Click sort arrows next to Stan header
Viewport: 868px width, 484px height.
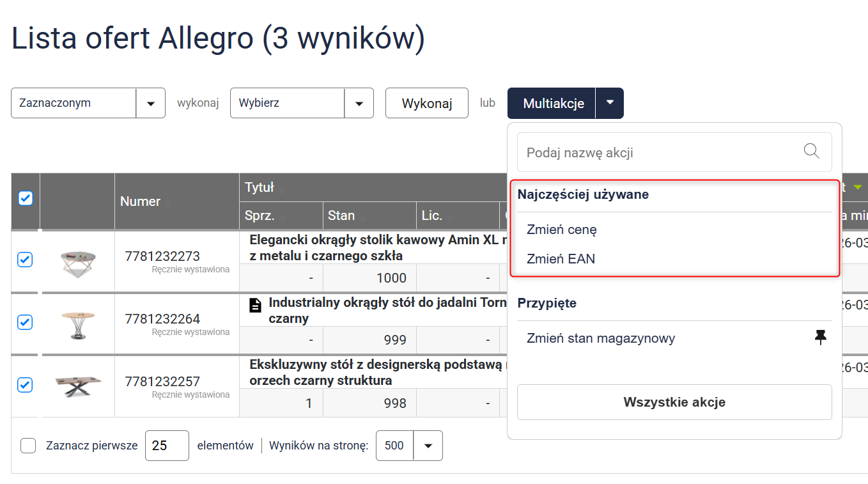362,218
